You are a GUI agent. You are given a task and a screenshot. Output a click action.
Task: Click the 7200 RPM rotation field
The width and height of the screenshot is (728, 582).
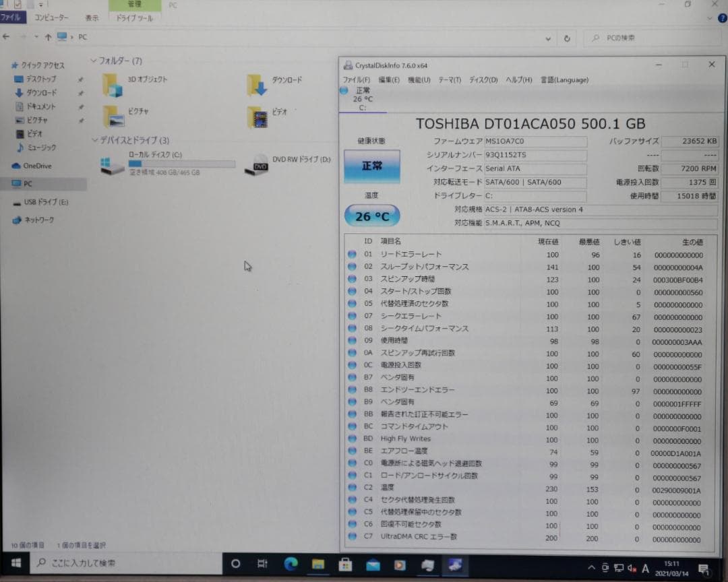(x=690, y=168)
